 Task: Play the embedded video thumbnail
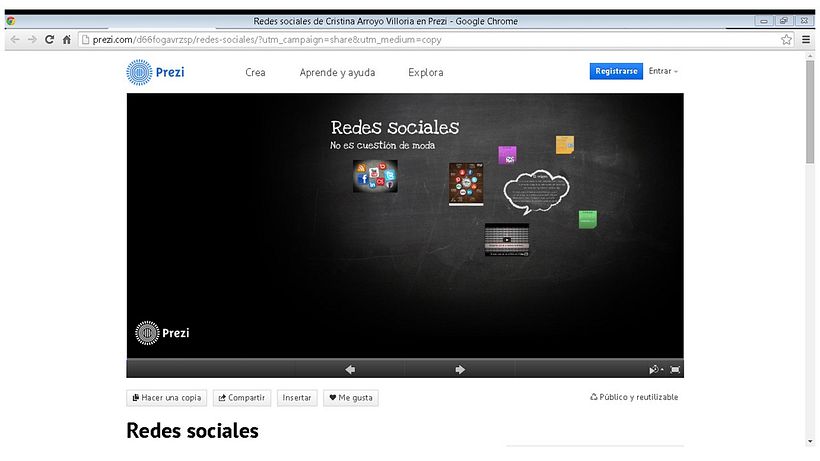click(x=507, y=239)
